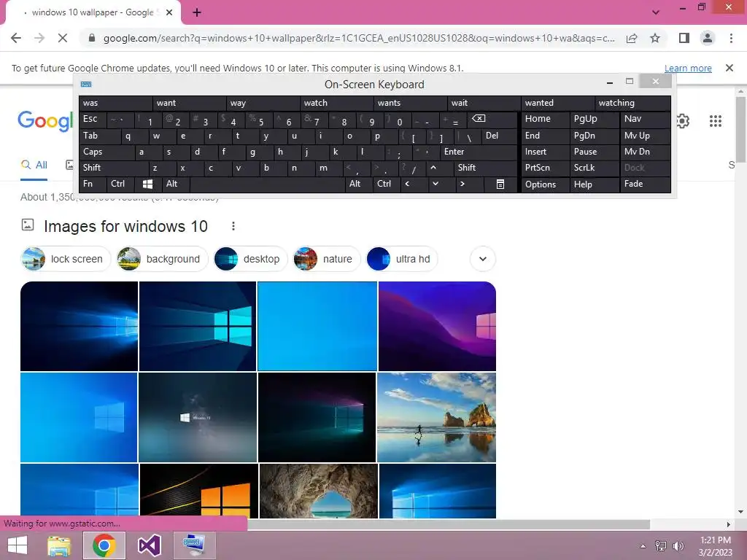This screenshot has width=747, height=560.
Task: Toggle the right Alt key
Action: [x=359, y=184]
